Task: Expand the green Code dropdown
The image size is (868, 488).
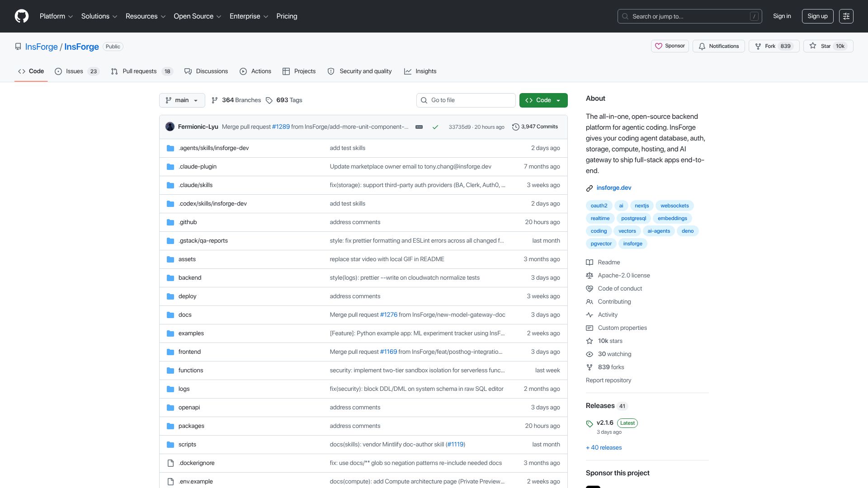Action: coord(543,100)
